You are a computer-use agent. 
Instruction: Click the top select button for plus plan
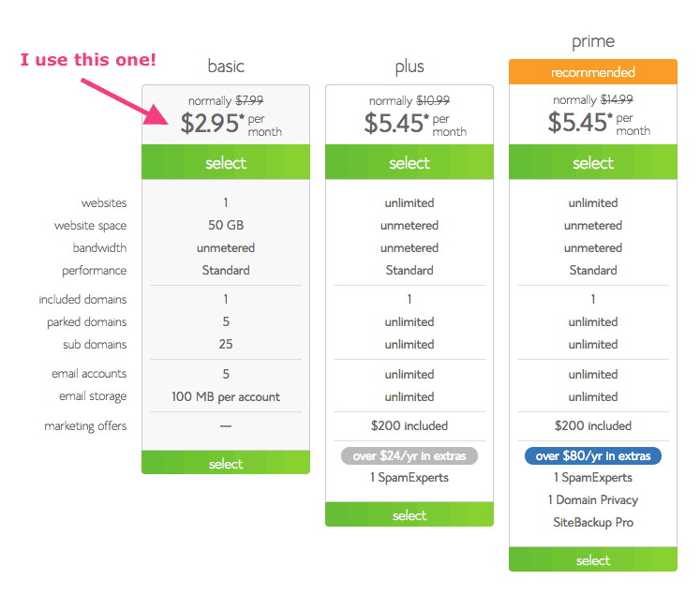(410, 162)
